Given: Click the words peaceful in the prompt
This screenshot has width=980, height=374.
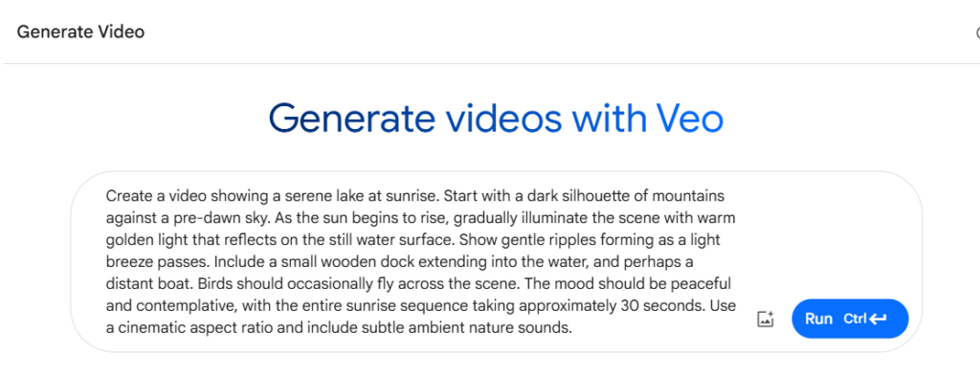Looking at the screenshot, I should click(705, 284).
